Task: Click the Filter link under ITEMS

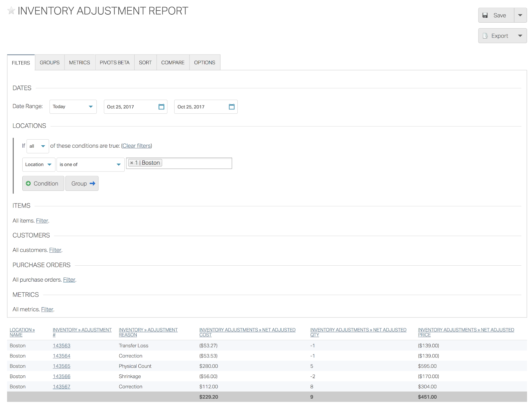Action: point(42,220)
